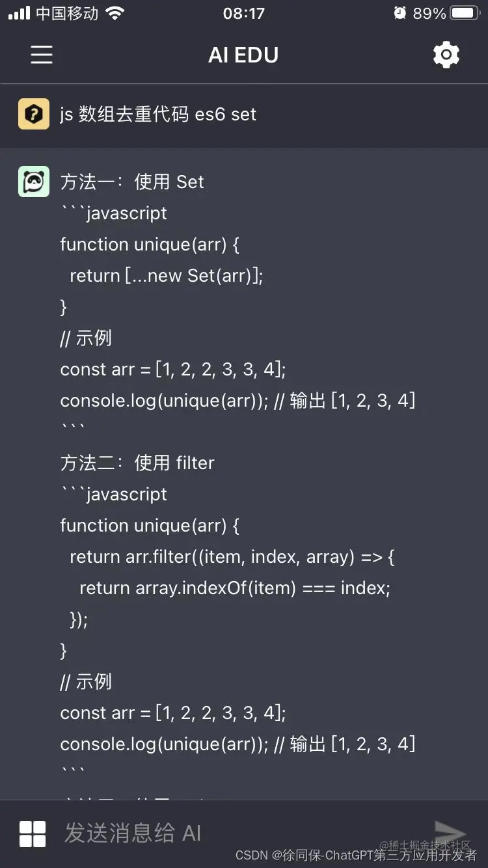
Task: Open settings via the gear icon
Action: tap(446, 55)
